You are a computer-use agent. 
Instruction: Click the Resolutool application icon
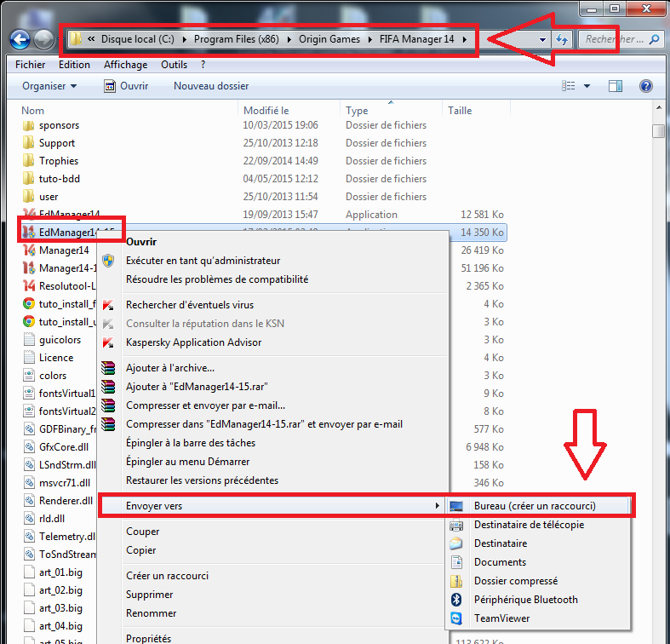29,285
